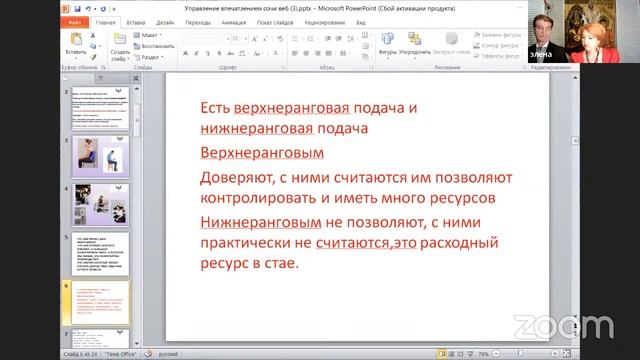Convert text to SmartArt graphic
The image size is (640, 360).
click(x=365, y=57)
